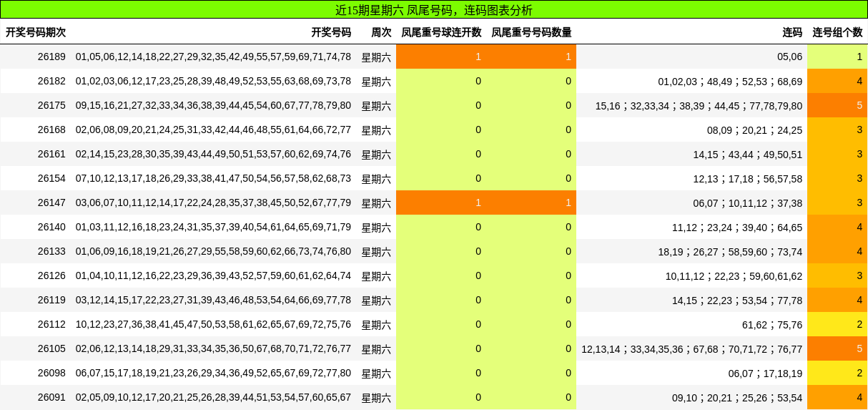Select issue number 26133
The height and width of the screenshot is (410, 868).
[x=51, y=251]
